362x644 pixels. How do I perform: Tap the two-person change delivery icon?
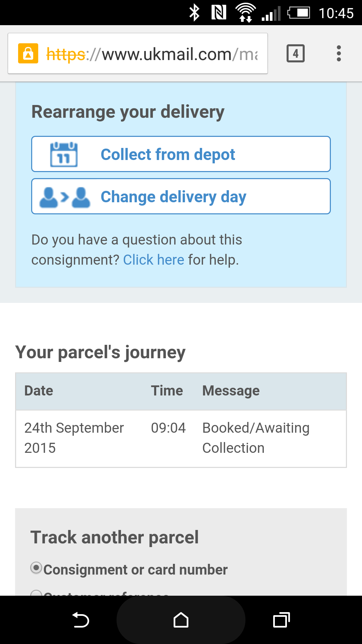click(x=65, y=197)
